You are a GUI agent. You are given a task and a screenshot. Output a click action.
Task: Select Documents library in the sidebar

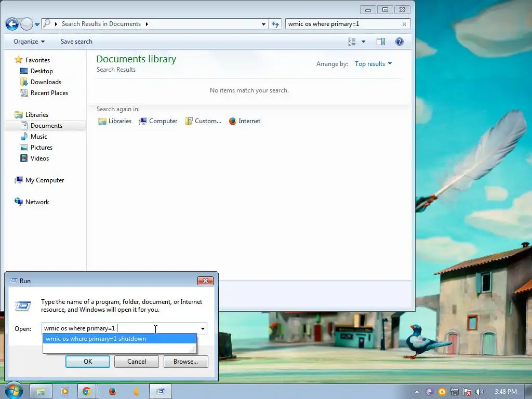46,126
